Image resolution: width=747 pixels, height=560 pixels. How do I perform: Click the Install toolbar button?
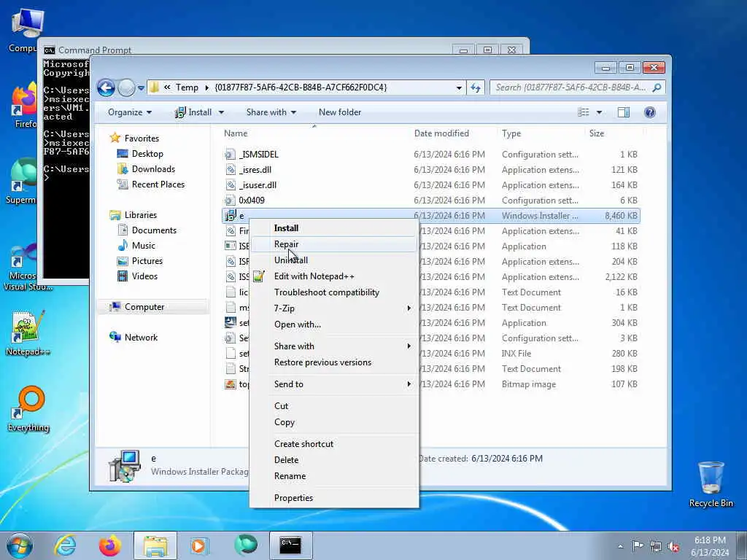pos(193,112)
